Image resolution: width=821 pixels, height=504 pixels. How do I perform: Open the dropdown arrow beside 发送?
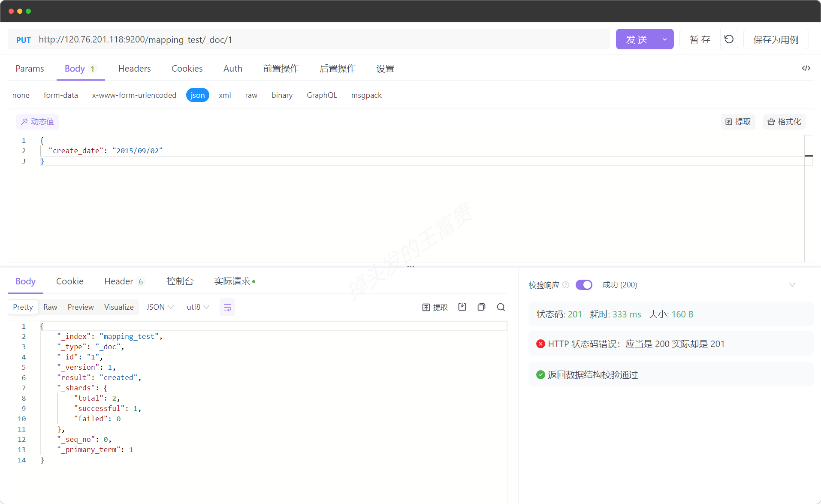665,39
